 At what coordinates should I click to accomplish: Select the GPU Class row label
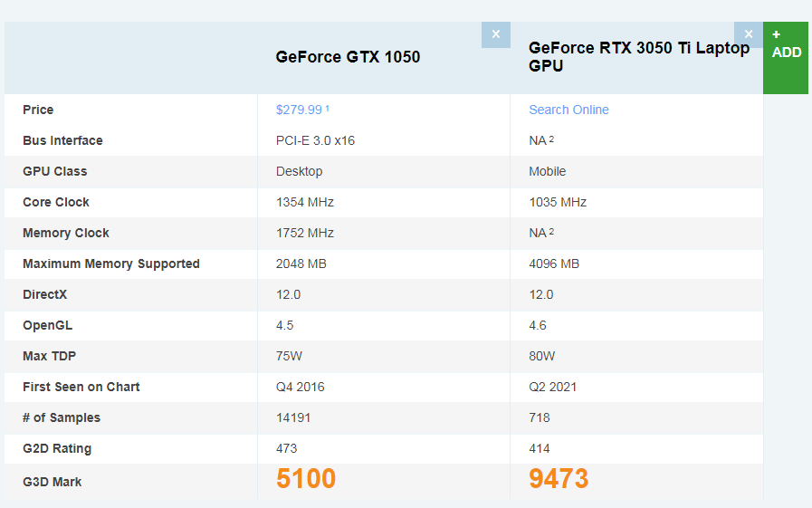[55, 171]
